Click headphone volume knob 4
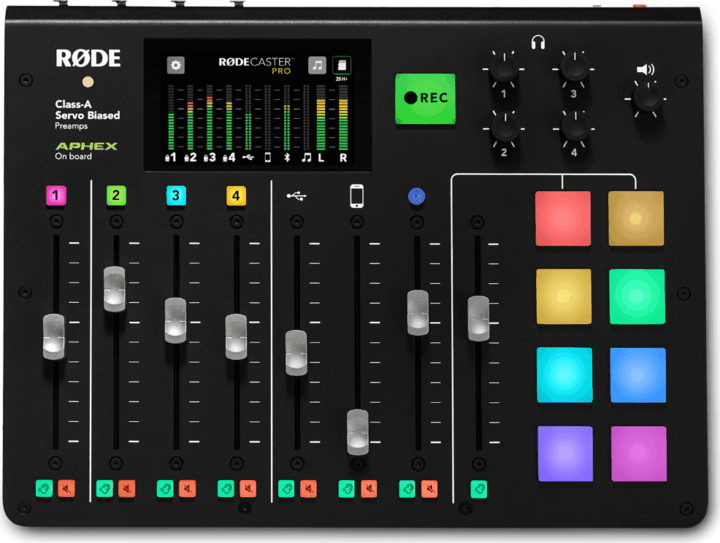Viewport: 720px width, 543px height. click(x=574, y=129)
